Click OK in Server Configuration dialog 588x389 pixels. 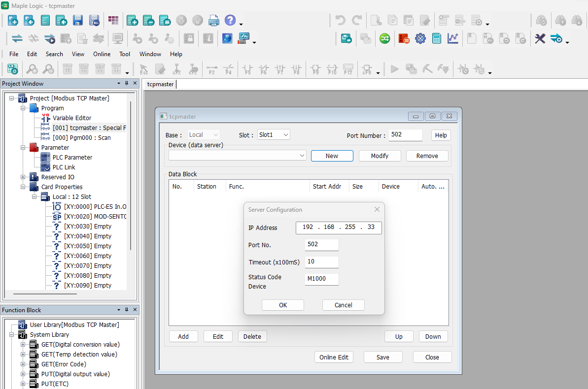point(282,305)
